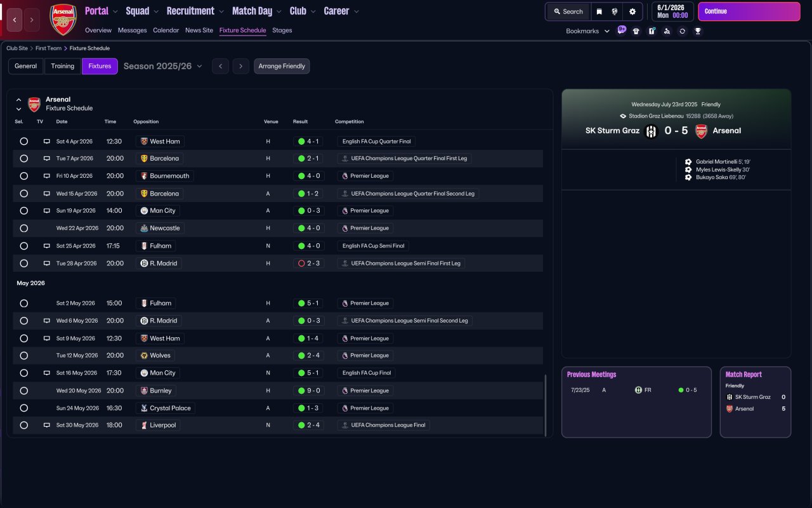812x508 pixels.
Task: Select the radio button for West Ham FA Cup match
Action: [x=24, y=142]
